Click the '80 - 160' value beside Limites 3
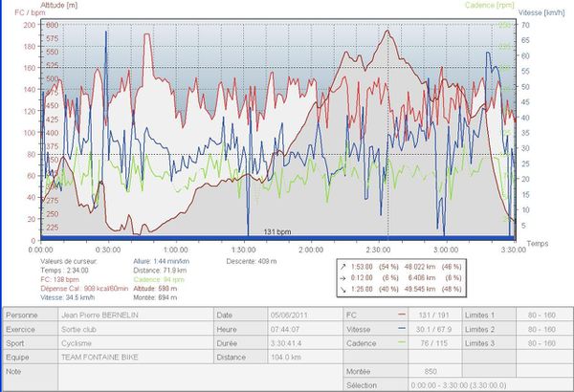 point(541,343)
